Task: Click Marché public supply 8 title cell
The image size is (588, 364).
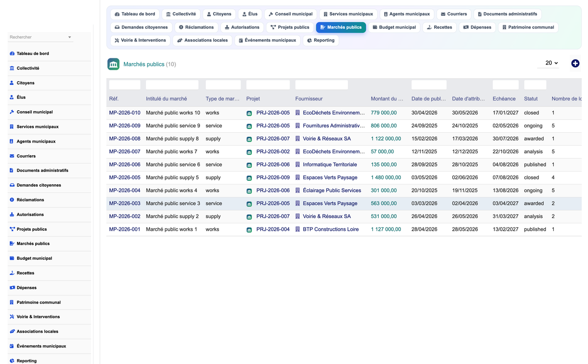Action: tap(172, 139)
